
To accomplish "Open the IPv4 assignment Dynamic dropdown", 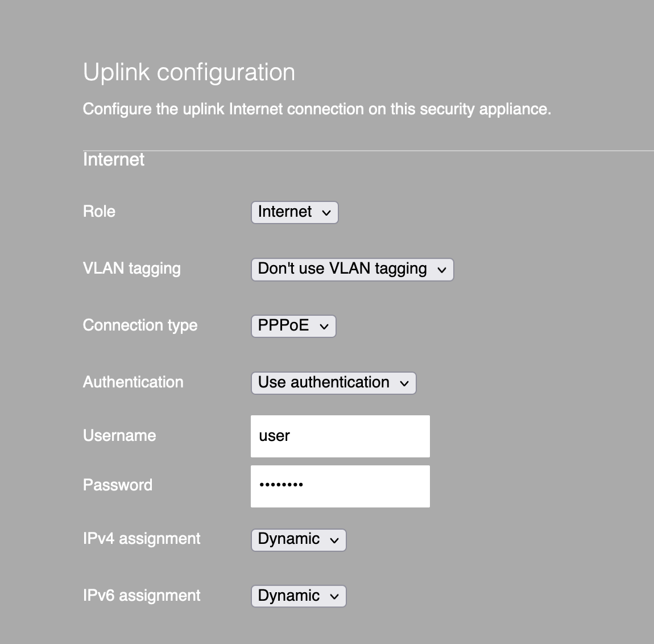I will [299, 540].
